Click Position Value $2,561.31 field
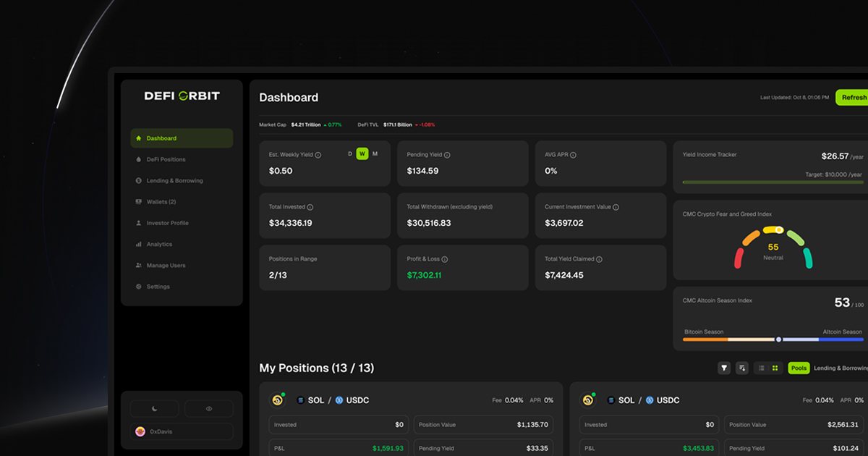The width and height of the screenshot is (868, 456). [795, 425]
